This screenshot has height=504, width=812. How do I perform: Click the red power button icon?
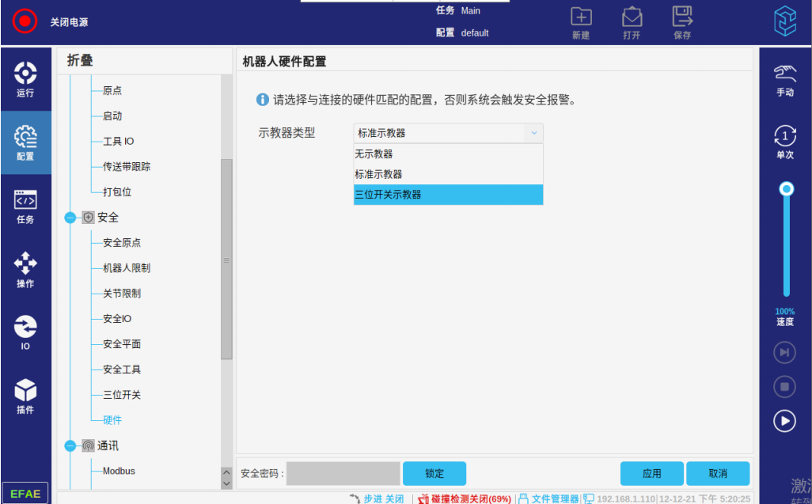coord(25,21)
